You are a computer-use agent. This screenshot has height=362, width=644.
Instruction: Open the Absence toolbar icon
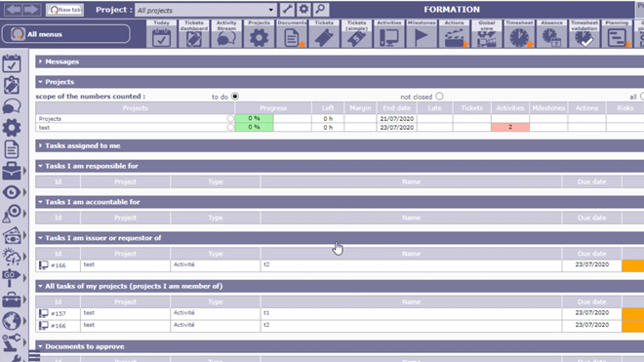[551, 34]
